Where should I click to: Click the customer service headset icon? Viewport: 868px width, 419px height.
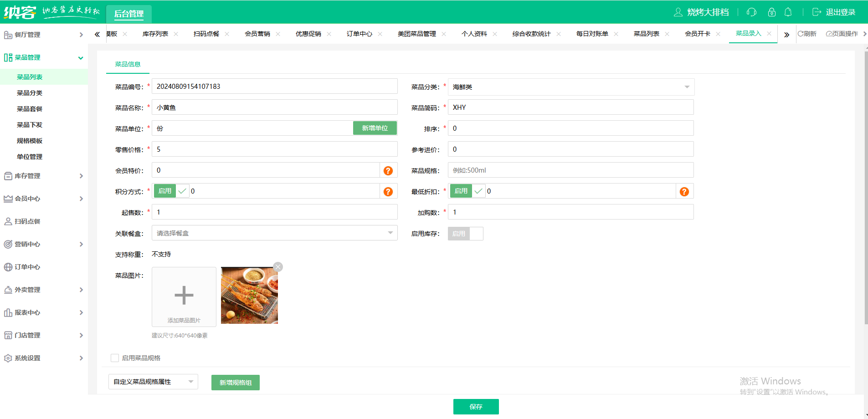(751, 12)
